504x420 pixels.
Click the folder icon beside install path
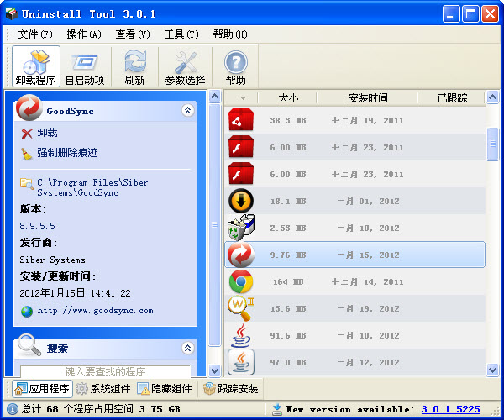coord(26,183)
